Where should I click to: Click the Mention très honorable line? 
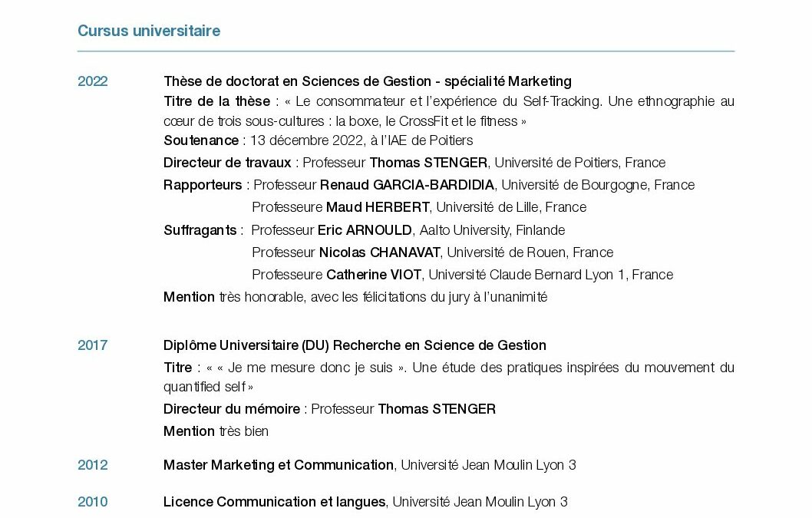coord(355,297)
